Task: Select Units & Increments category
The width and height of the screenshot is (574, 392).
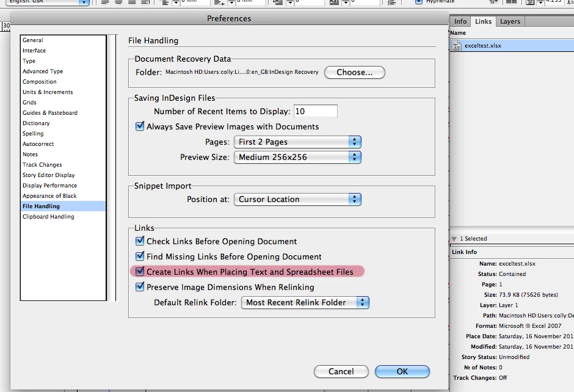Action: pyautogui.click(x=63, y=92)
